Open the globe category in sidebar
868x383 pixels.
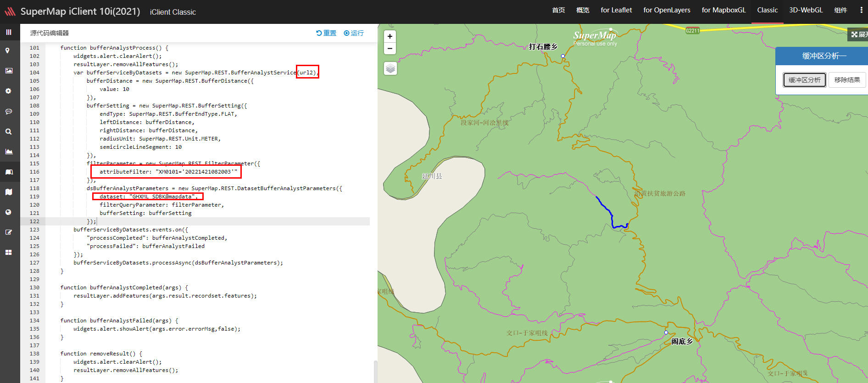(x=8, y=212)
